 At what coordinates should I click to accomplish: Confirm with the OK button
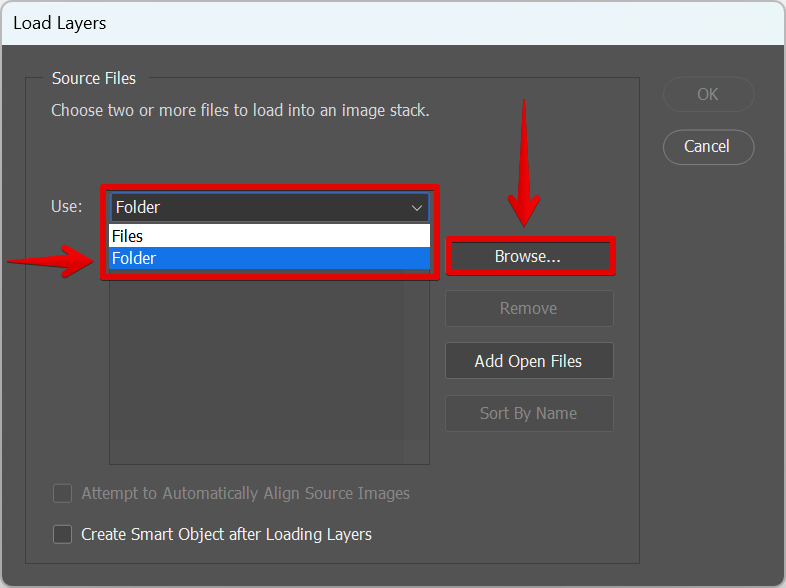tap(707, 94)
